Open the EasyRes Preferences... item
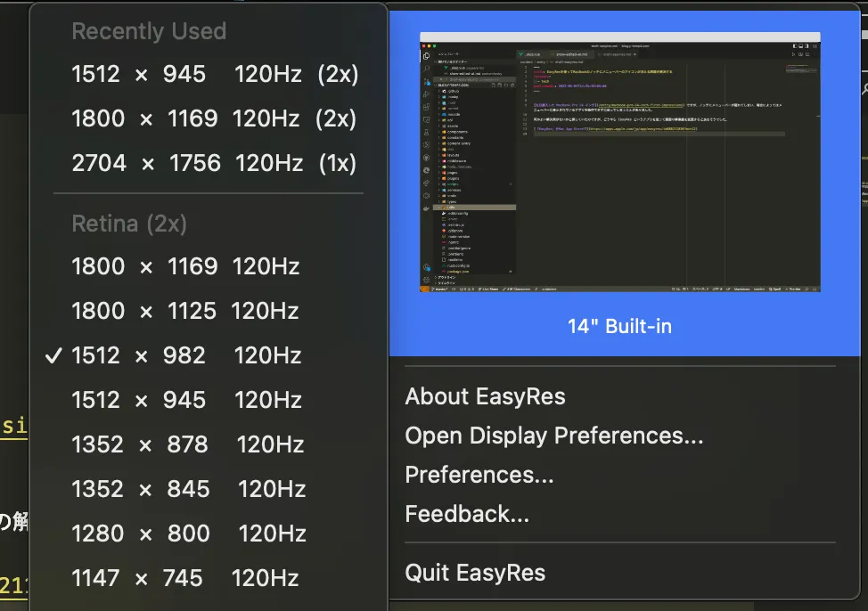Screen dimensions: 868x611 pos(479,475)
